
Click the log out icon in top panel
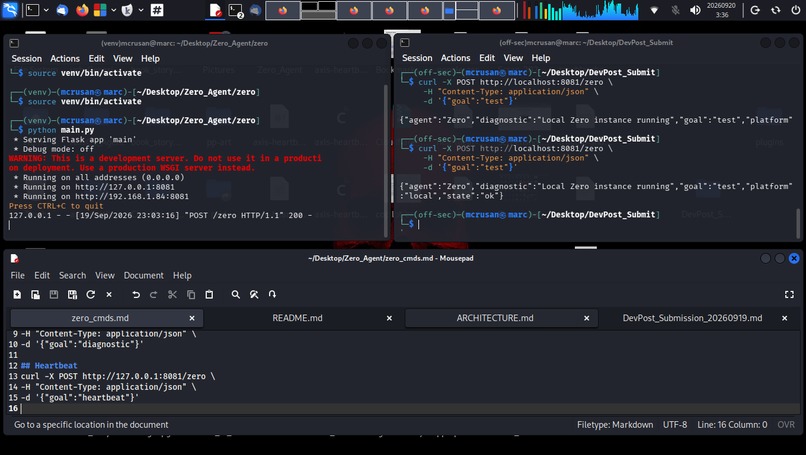coord(755,10)
